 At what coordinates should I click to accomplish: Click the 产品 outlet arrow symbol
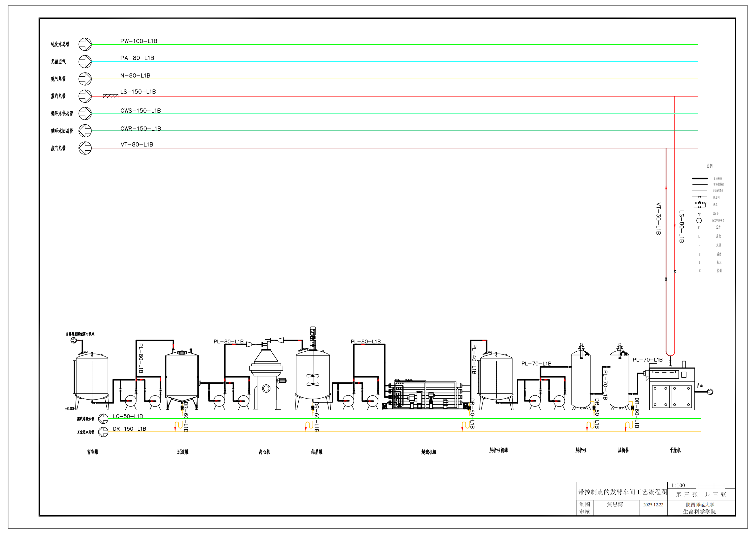click(710, 392)
